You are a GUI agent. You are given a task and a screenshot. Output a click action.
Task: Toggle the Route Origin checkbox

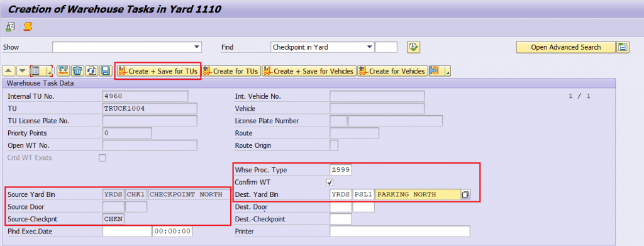334,145
